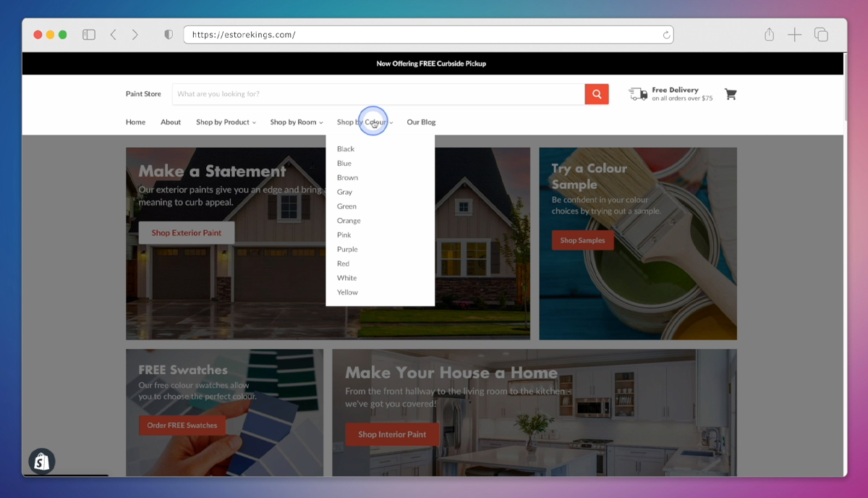Viewport: 868px width, 498px height.
Task: Select Home in the navigation menu
Action: [135, 122]
